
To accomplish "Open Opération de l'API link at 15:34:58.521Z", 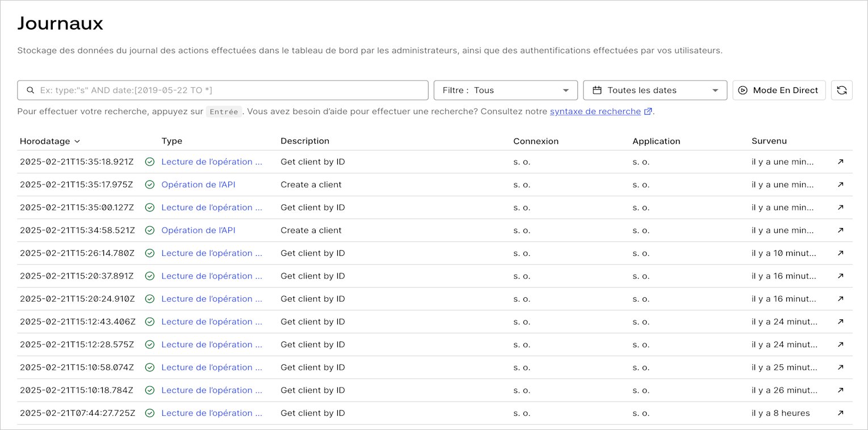I will (198, 230).
